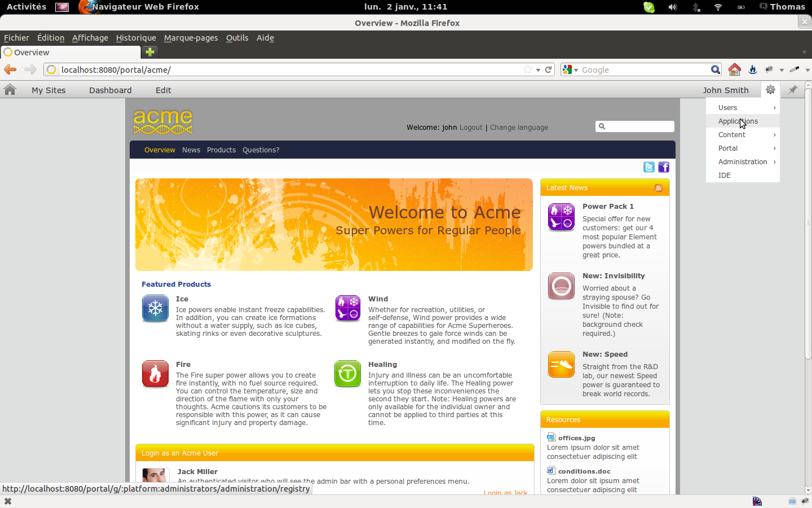Click the Latest News RSS feed icon
This screenshot has height=508, width=812.
[x=658, y=188]
